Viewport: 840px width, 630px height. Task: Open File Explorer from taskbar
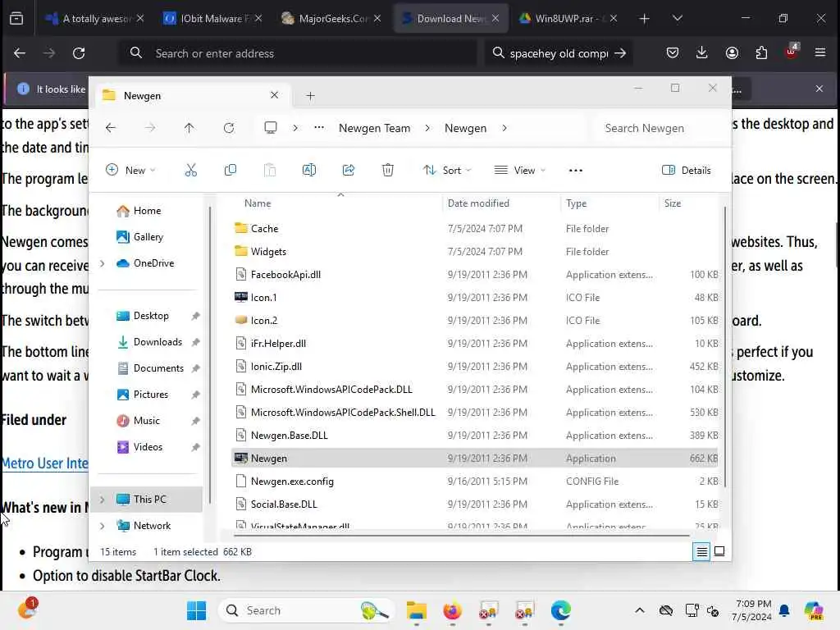coord(416,610)
